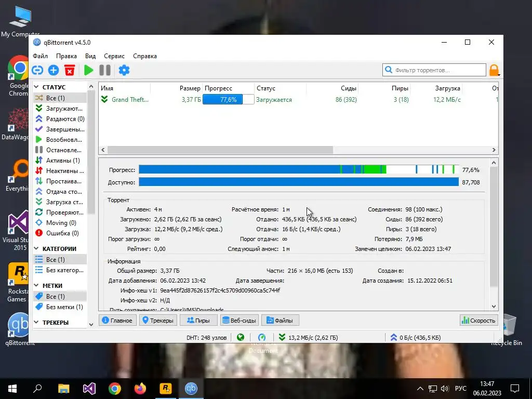Click the add torrent link icon

37,70
